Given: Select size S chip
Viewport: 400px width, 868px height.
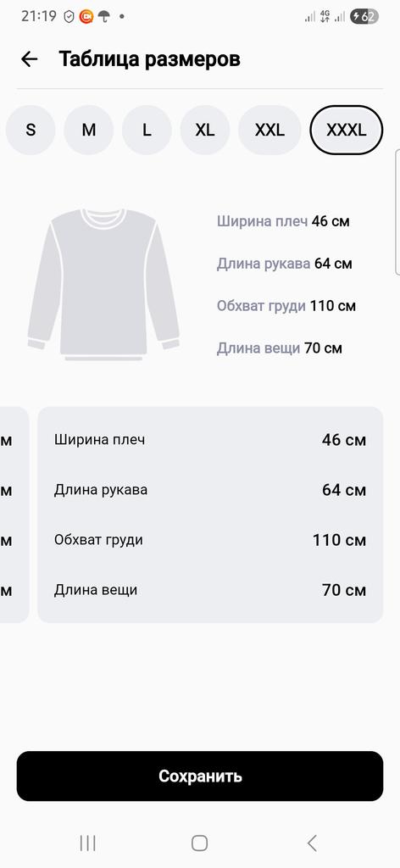Looking at the screenshot, I should [x=31, y=130].
